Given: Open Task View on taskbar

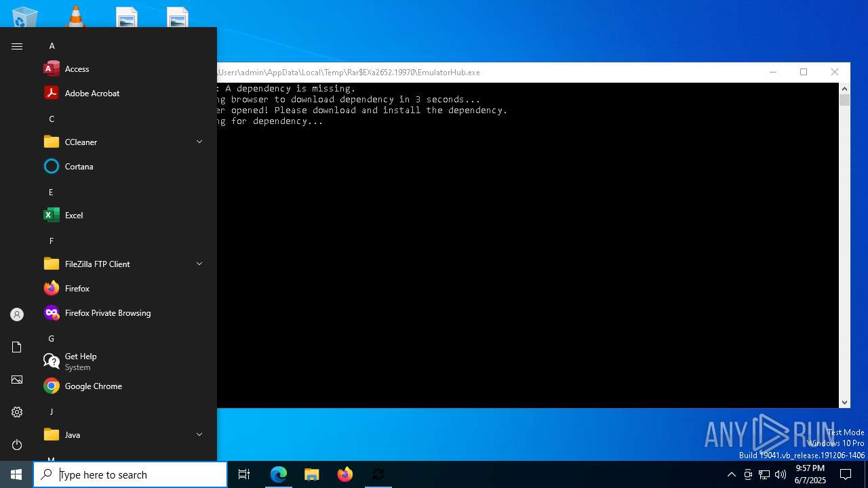Looking at the screenshot, I should (x=244, y=474).
